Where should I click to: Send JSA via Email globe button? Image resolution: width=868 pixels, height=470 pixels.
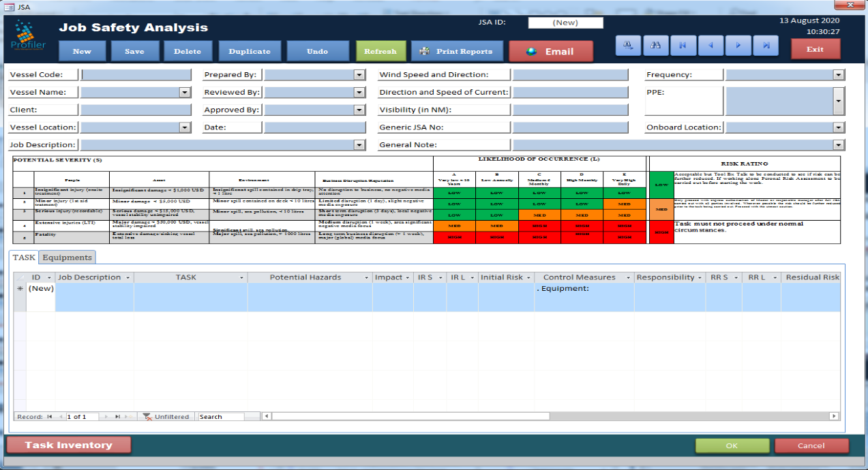click(551, 52)
